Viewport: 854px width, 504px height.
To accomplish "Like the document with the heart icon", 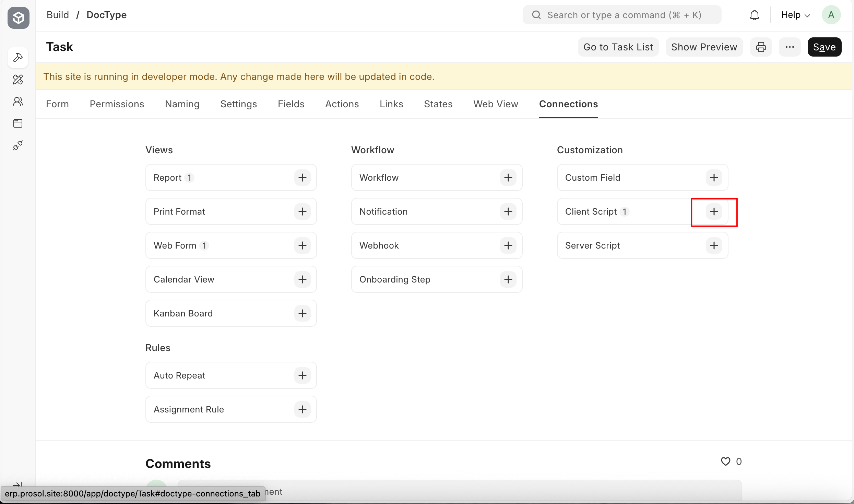I will (725, 461).
